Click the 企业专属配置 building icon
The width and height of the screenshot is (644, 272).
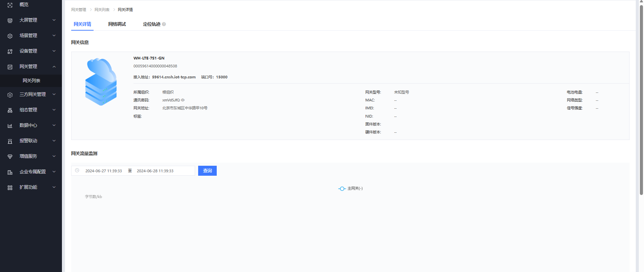(10, 172)
